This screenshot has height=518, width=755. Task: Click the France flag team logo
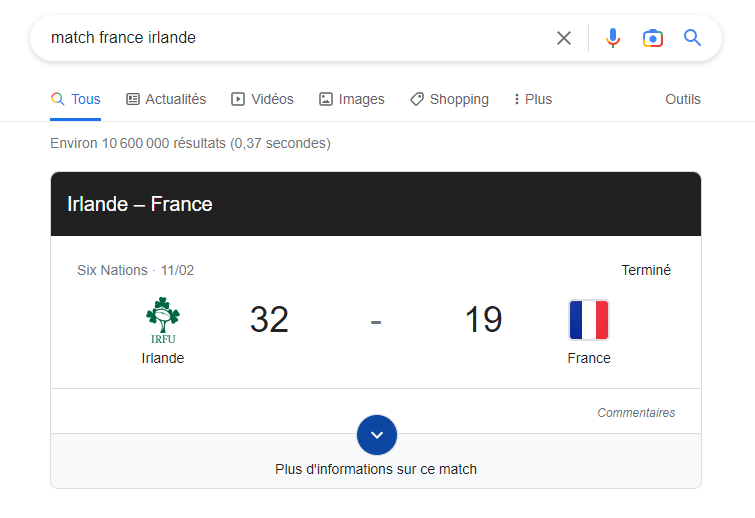[589, 320]
